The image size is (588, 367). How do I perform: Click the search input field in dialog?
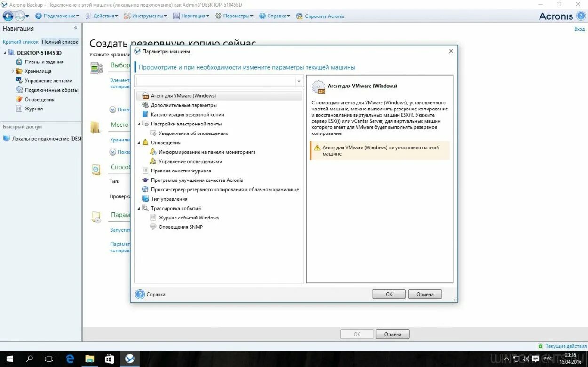click(216, 81)
